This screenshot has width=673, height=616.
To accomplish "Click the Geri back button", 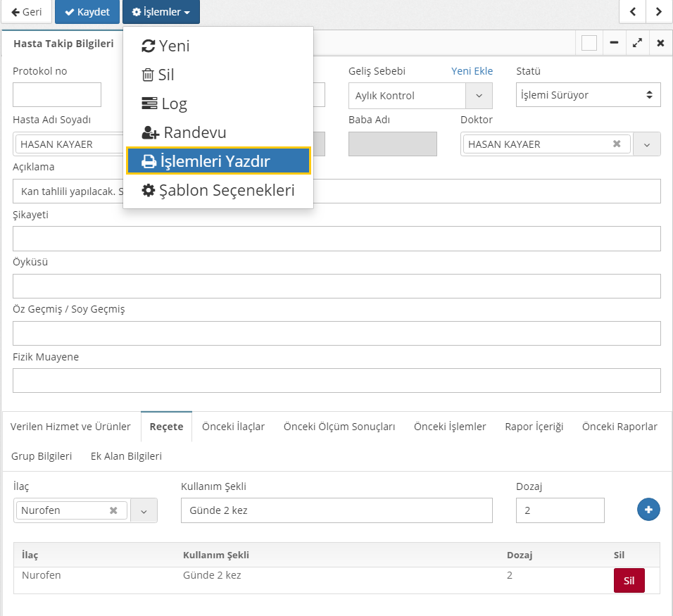I will click(27, 12).
